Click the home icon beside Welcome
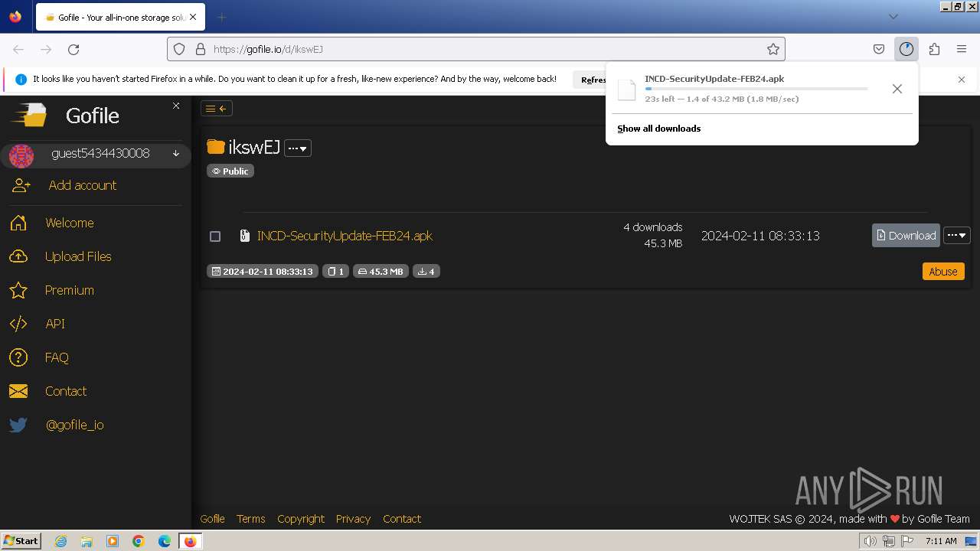 pyautogui.click(x=18, y=223)
